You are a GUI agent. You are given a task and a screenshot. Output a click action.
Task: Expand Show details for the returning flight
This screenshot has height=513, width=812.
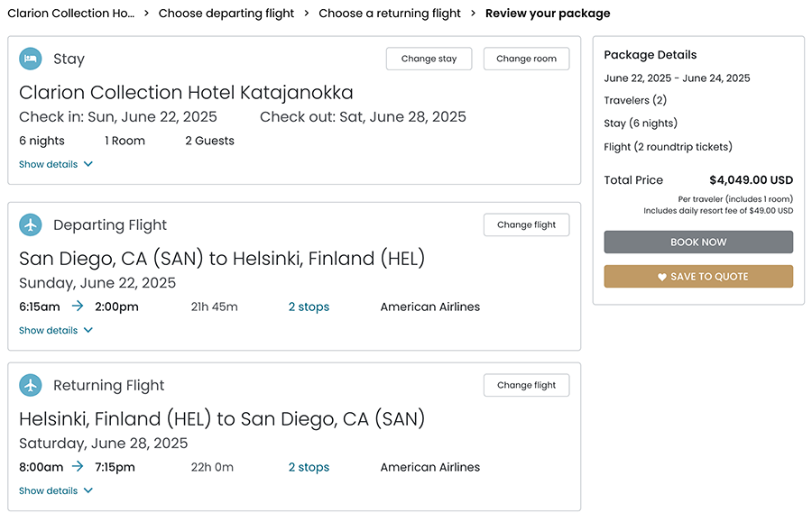point(56,490)
